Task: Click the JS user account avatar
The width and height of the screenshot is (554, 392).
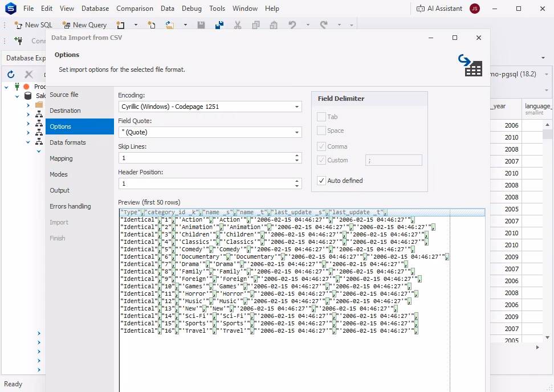Action: [x=475, y=9]
